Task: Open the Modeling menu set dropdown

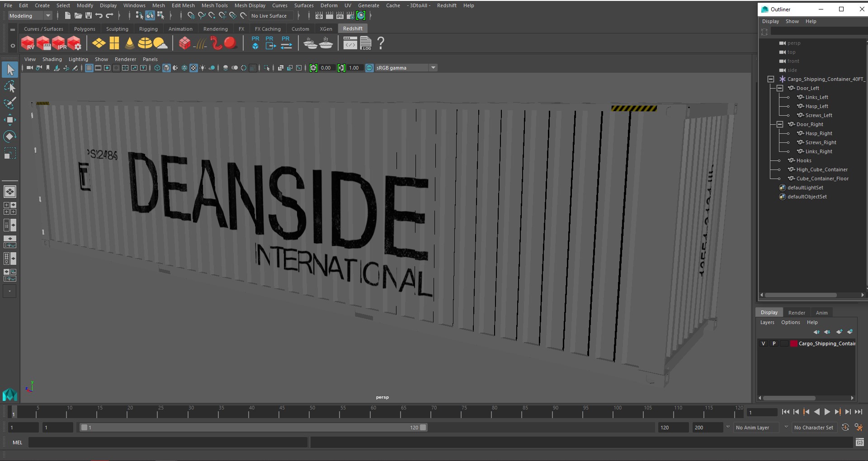Action: [30, 16]
